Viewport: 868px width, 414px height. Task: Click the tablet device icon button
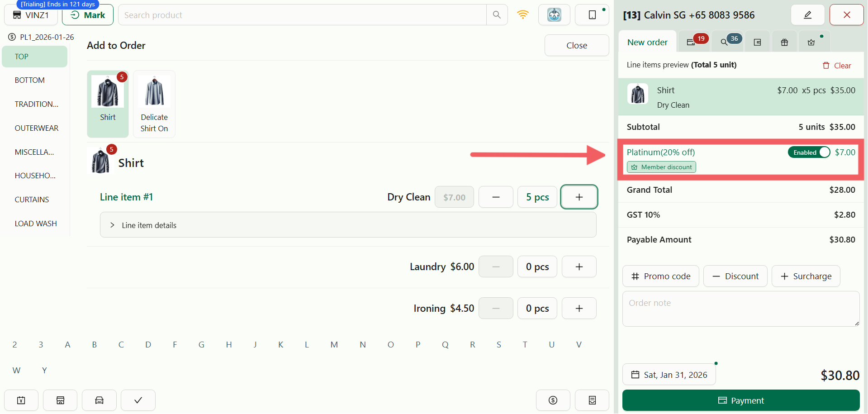click(592, 15)
